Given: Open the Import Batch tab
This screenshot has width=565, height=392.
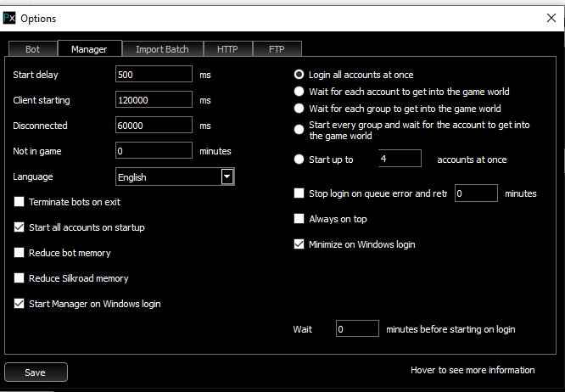Looking at the screenshot, I should 162,49.
